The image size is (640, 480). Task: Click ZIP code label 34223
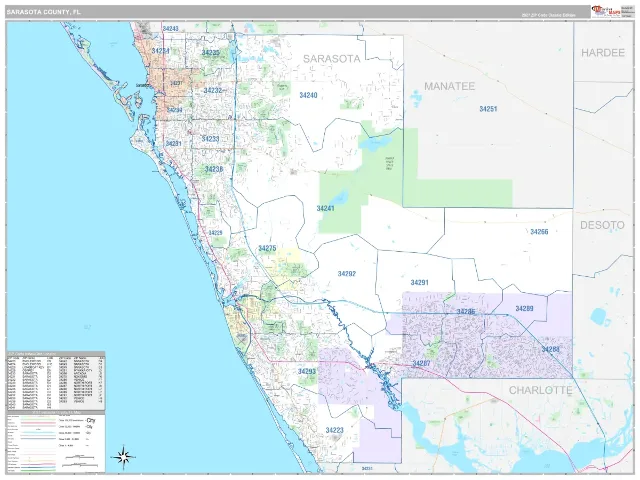(335, 430)
